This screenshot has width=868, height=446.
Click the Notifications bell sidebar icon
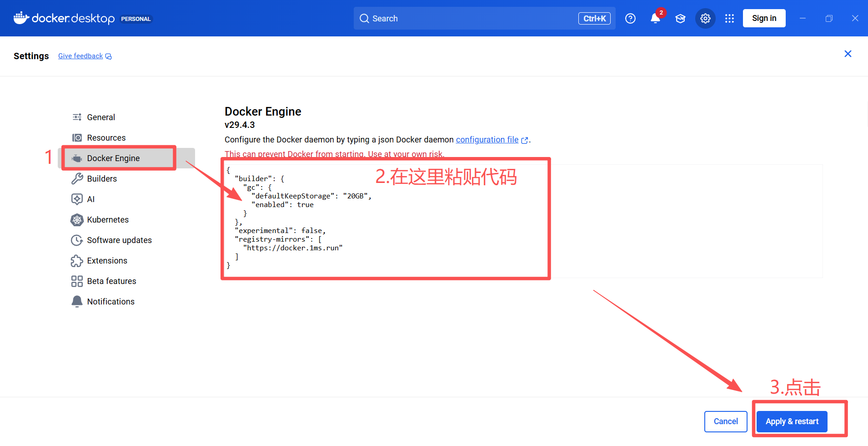(x=77, y=301)
